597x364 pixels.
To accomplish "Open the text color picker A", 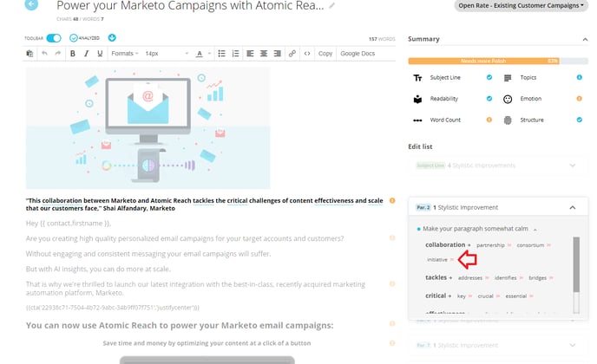I will click(199, 54).
